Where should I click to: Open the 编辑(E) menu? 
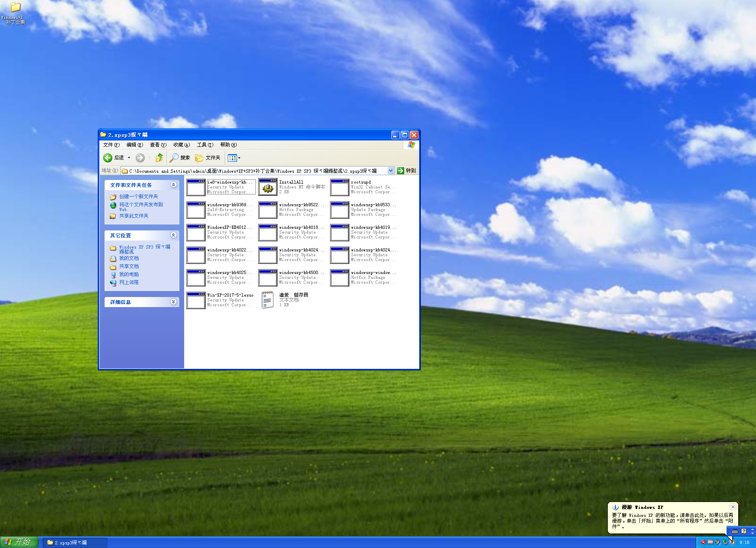[135, 145]
